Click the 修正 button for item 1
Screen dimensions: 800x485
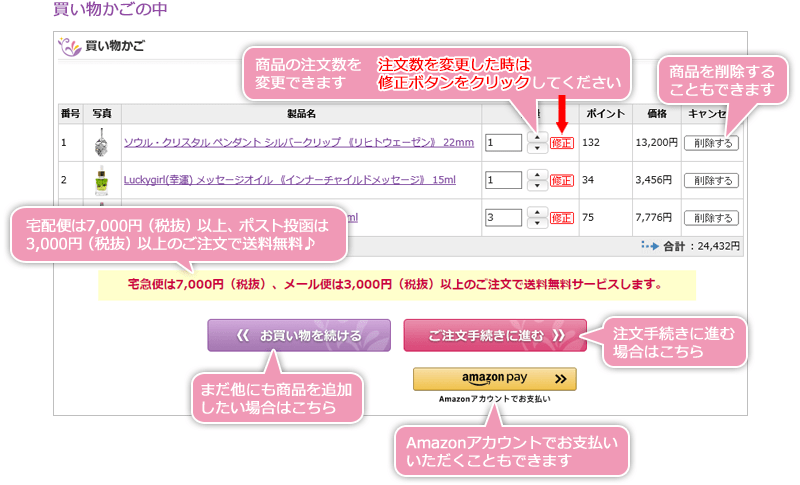coord(562,143)
